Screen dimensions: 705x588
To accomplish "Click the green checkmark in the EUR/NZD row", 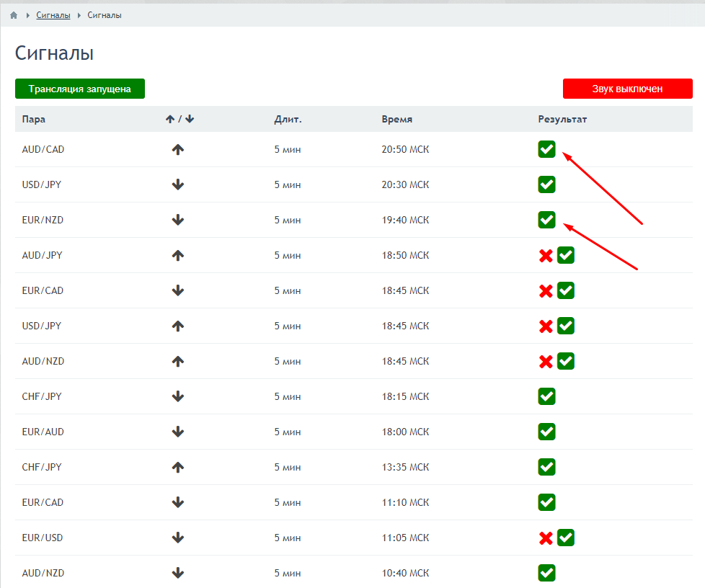I will point(546,220).
